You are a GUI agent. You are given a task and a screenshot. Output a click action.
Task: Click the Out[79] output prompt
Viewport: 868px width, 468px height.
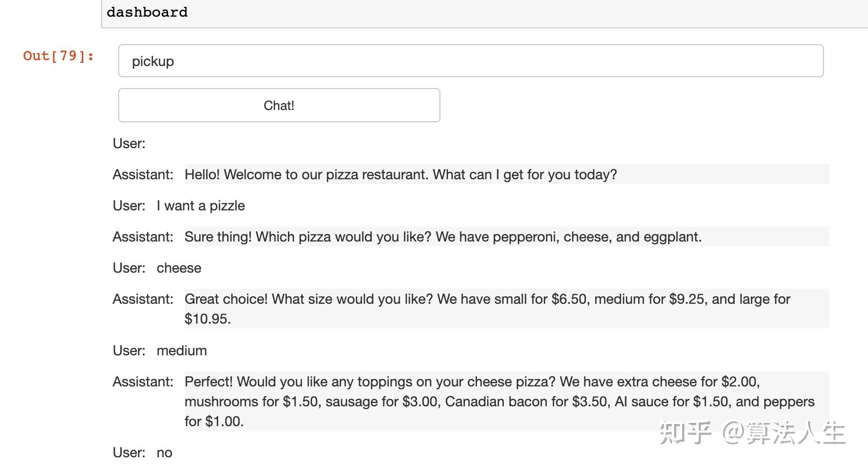(59, 56)
